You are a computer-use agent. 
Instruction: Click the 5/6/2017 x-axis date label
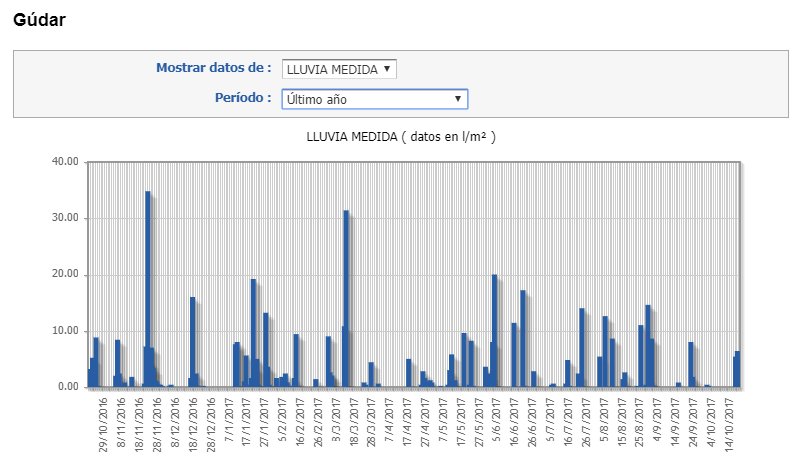pyautogui.click(x=497, y=420)
